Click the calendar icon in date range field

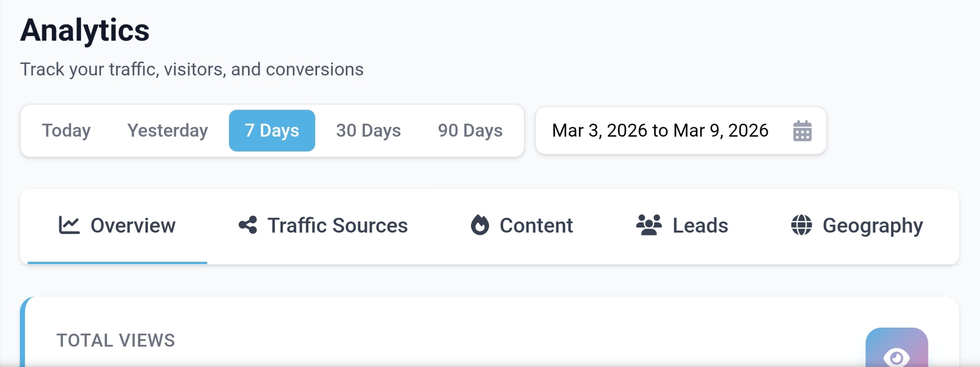click(x=802, y=131)
